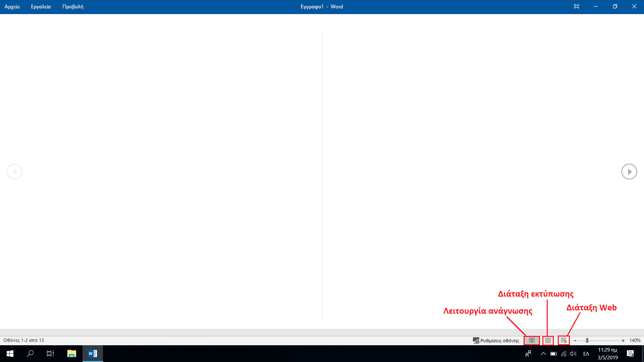Open Task View on the taskbar
644x362 pixels.
[x=50, y=354]
